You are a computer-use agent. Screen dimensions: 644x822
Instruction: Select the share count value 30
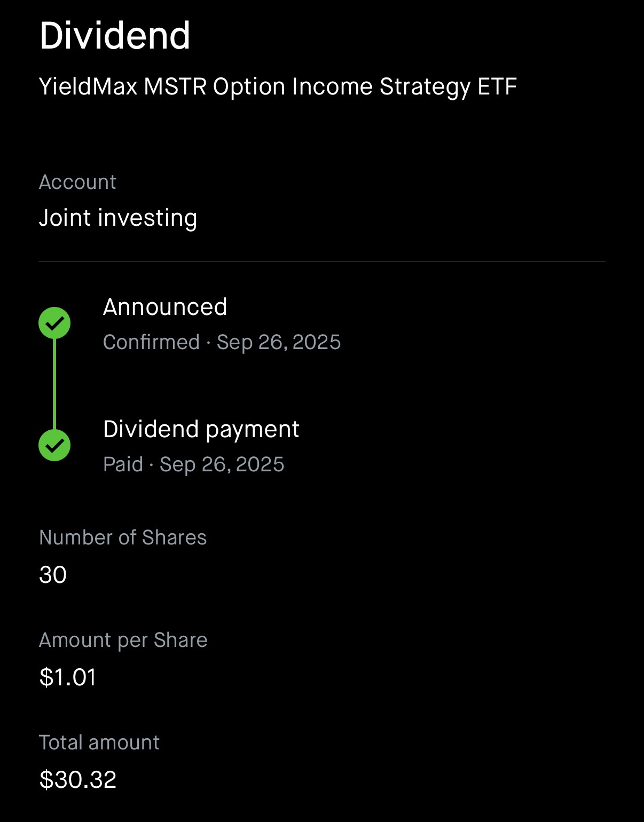point(53,575)
